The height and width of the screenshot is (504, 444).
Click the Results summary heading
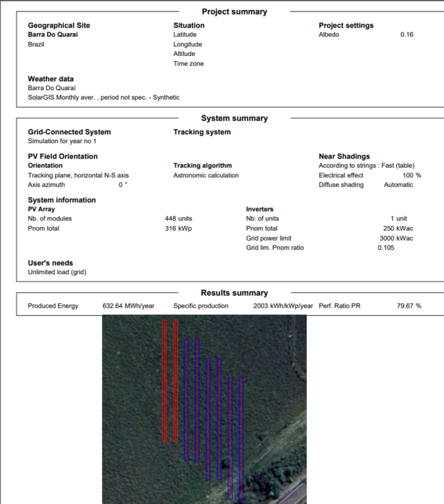tap(234, 293)
